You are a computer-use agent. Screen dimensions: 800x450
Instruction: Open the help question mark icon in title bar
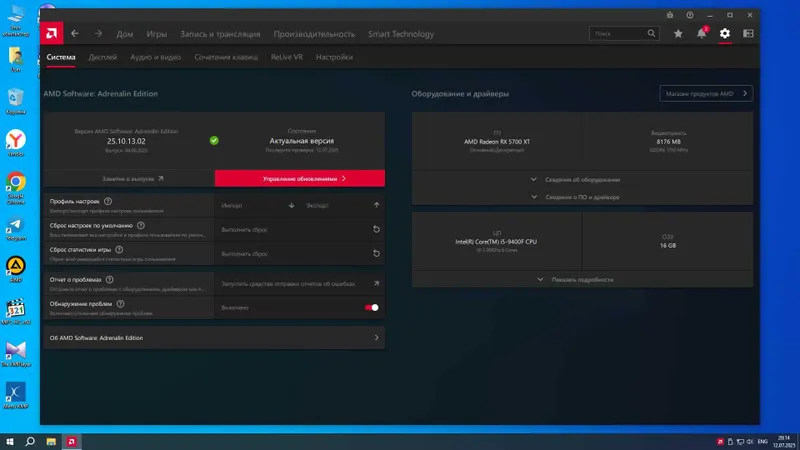point(690,15)
